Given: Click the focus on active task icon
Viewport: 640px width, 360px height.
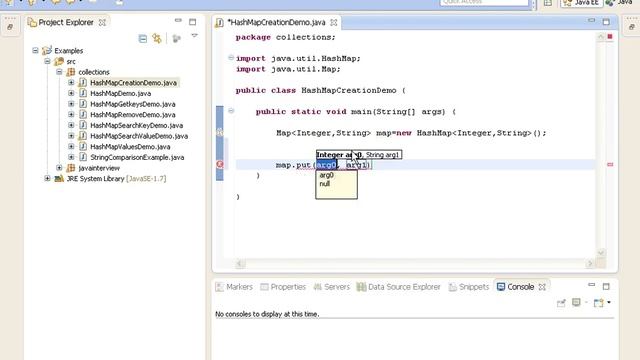Looking at the screenshot, I should point(176,39).
